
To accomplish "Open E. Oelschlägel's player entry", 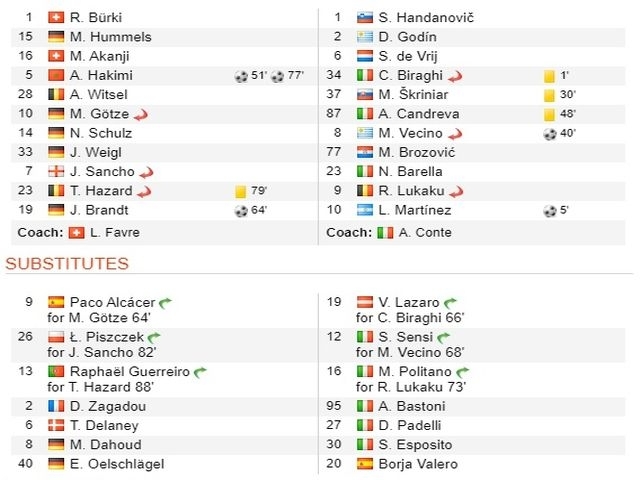I will [117, 464].
